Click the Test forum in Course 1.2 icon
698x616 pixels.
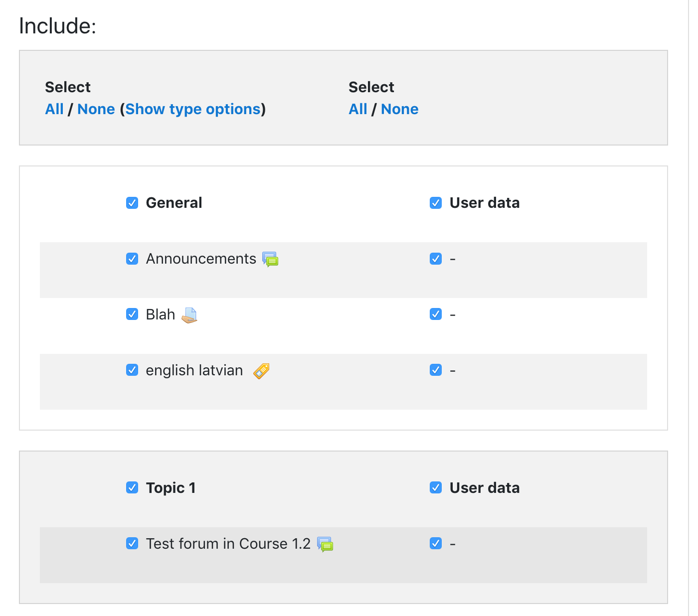(325, 544)
